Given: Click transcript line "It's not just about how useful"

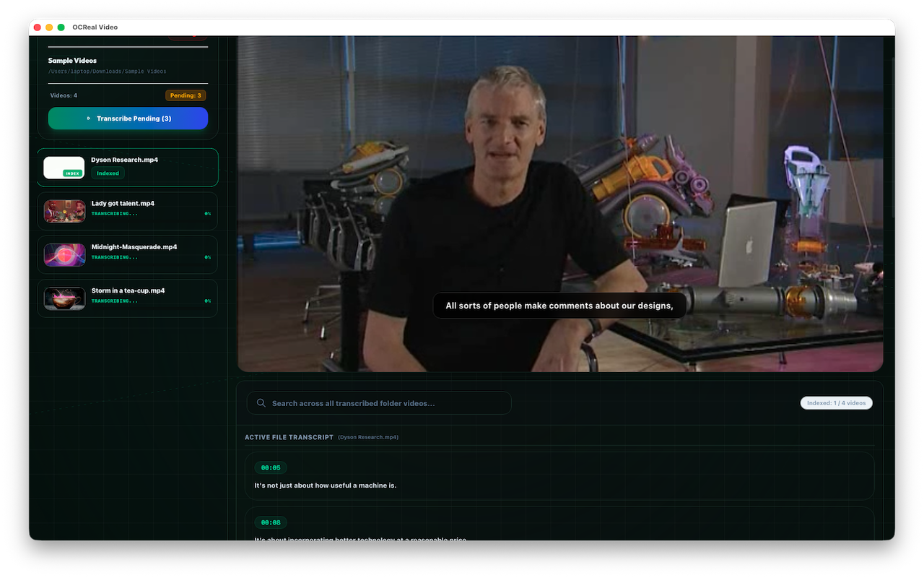Looking at the screenshot, I should pos(326,486).
